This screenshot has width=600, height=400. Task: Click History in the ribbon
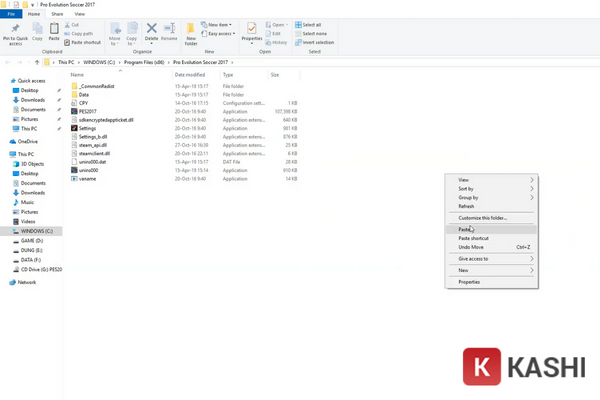click(x=276, y=42)
